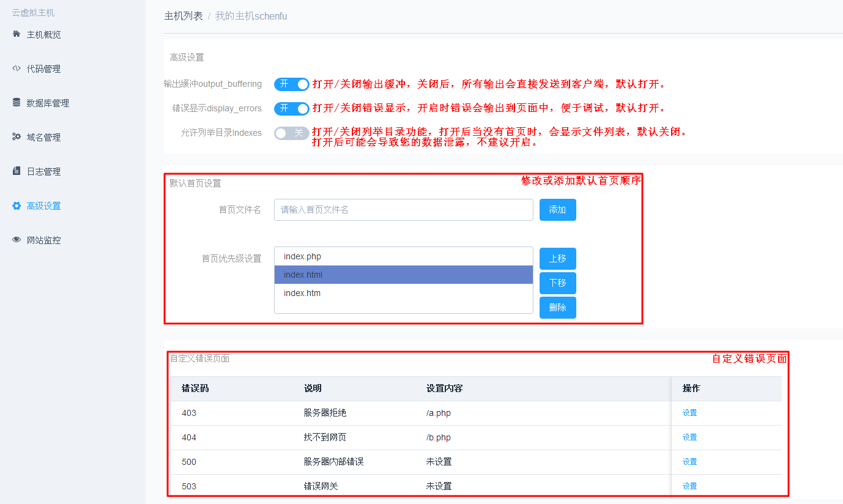Click the 找不到网页 description cell
Image resolution: width=843 pixels, height=504 pixels.
pyautogui.click(x=325, y=437)
